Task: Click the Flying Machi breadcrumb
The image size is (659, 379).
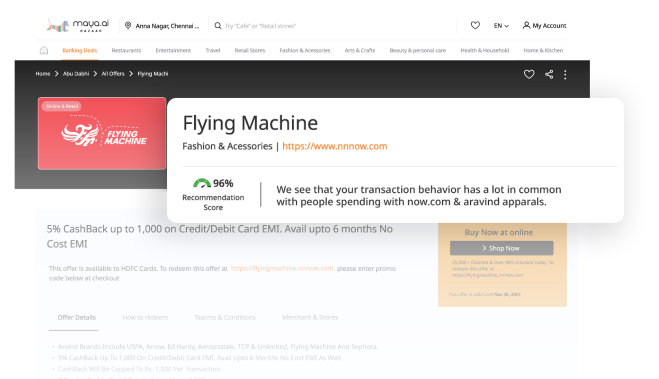Action: point(153,74)
